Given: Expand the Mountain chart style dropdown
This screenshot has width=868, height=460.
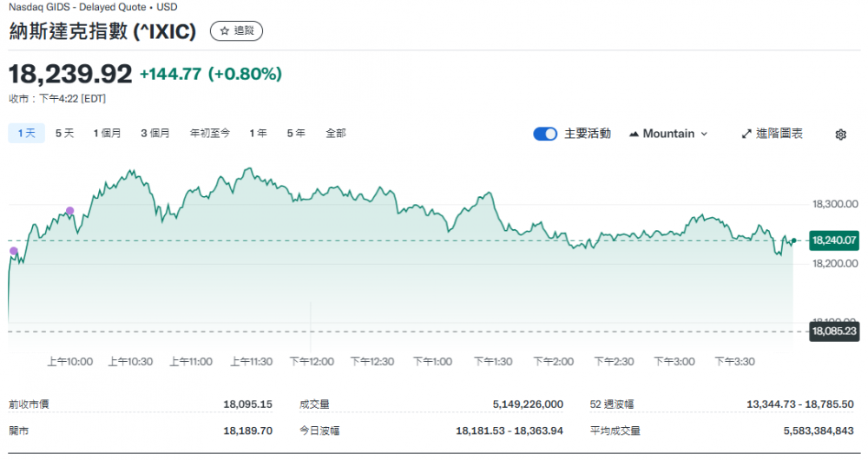Looking at the screenshot, I should [668, 134].
